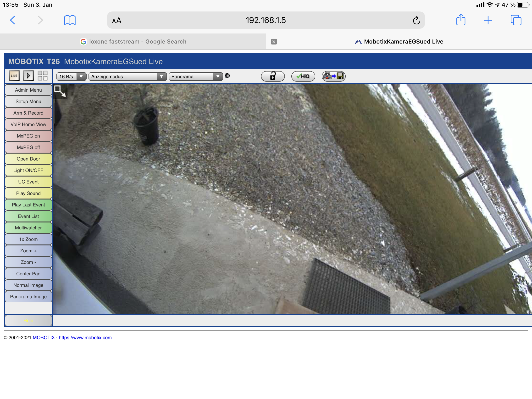Toggle the HiQ quality button
Viewport: 532px width, 399px height.
point(303,77)
